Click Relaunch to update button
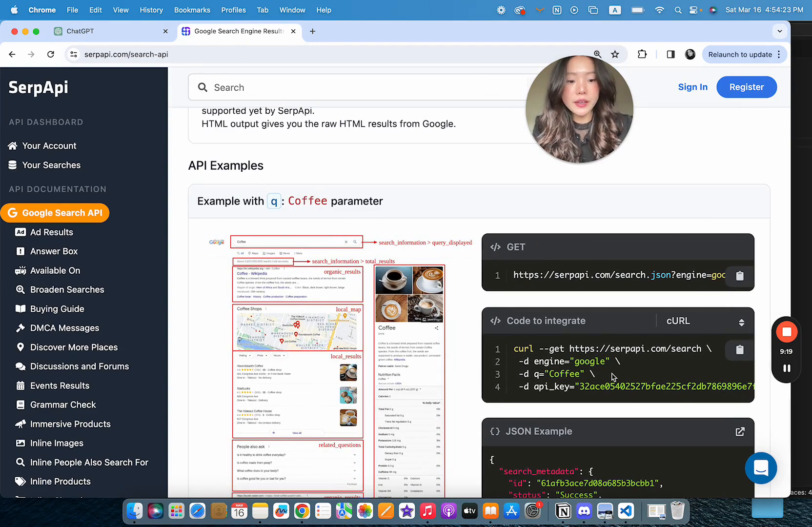The image size is (812, 527). 740,54
